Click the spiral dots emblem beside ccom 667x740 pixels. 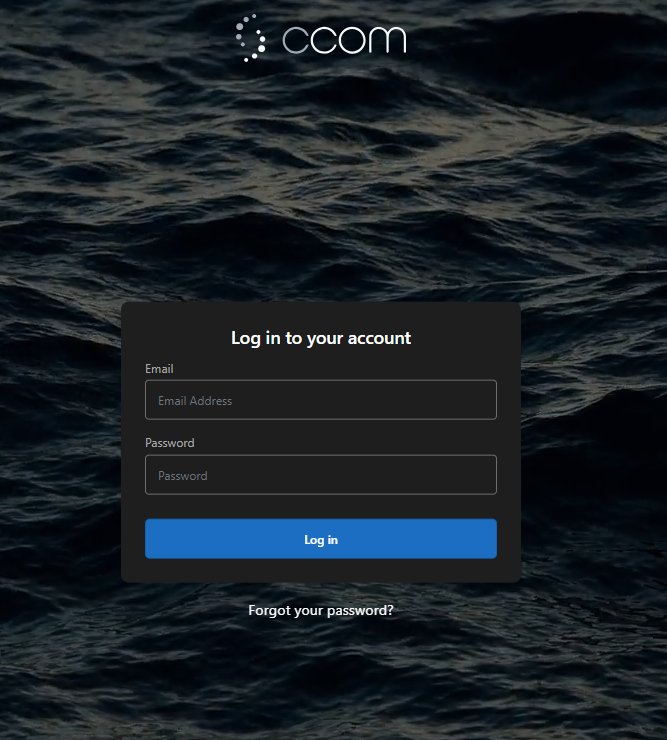coord(251,38)
